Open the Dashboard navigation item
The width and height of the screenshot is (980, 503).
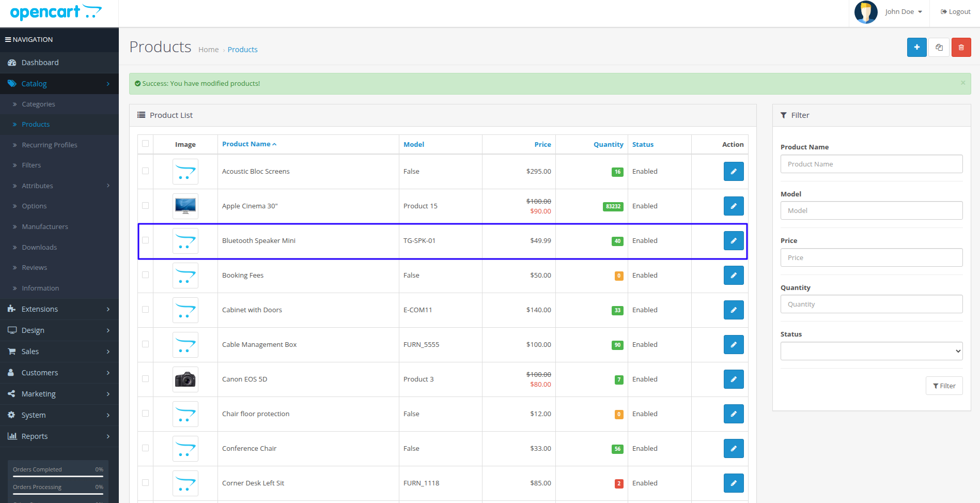tap(59, 63)
